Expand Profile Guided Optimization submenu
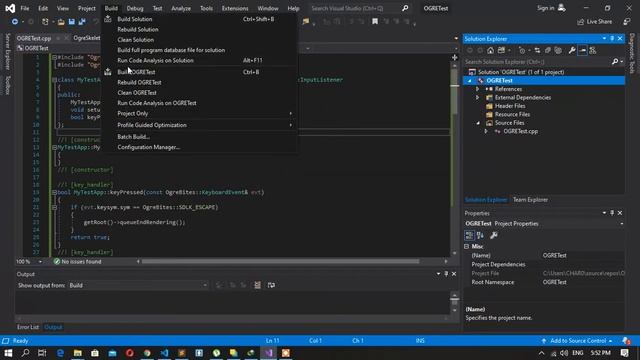 200,125
